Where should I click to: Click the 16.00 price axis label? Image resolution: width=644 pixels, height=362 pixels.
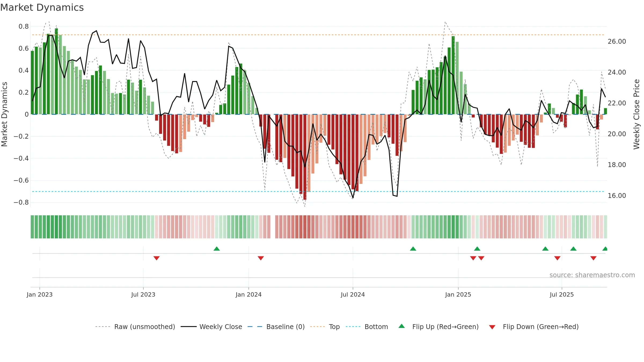[617, 195]
